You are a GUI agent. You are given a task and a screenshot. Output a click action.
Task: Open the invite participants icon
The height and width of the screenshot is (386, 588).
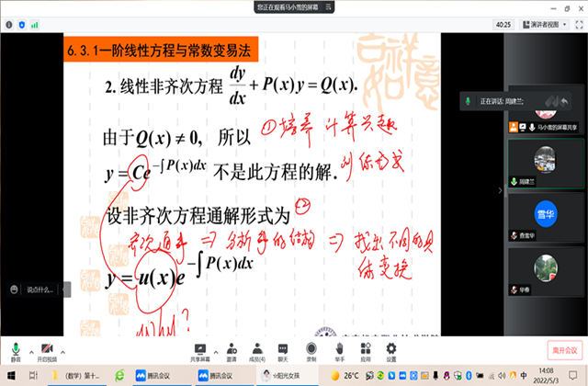tap(230, 350)
